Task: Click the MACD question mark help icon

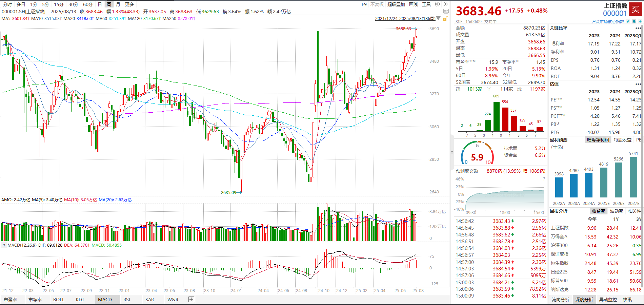Action: pos(4,245)
